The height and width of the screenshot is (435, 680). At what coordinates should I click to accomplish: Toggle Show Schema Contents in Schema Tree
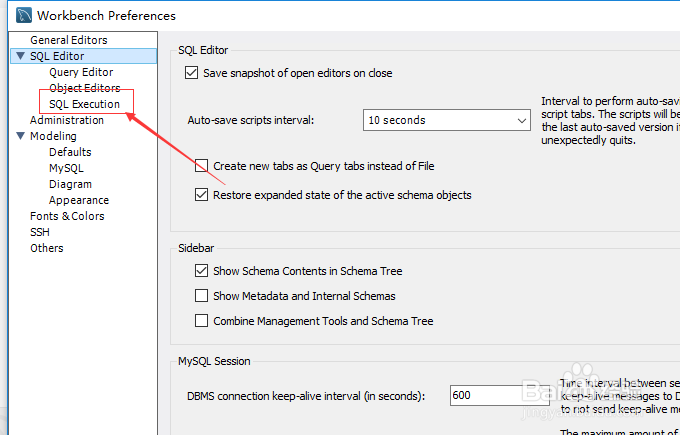[x=201, y=271]
